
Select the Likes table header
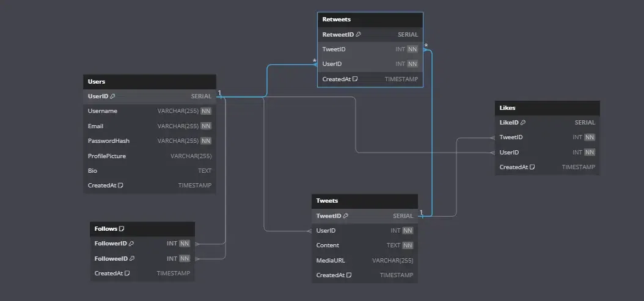(547, 108)
